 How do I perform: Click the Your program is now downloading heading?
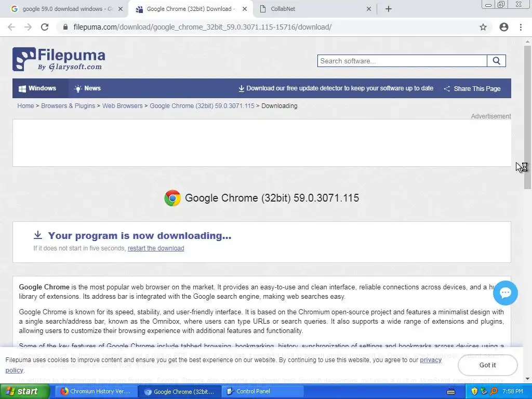[139, 235]
